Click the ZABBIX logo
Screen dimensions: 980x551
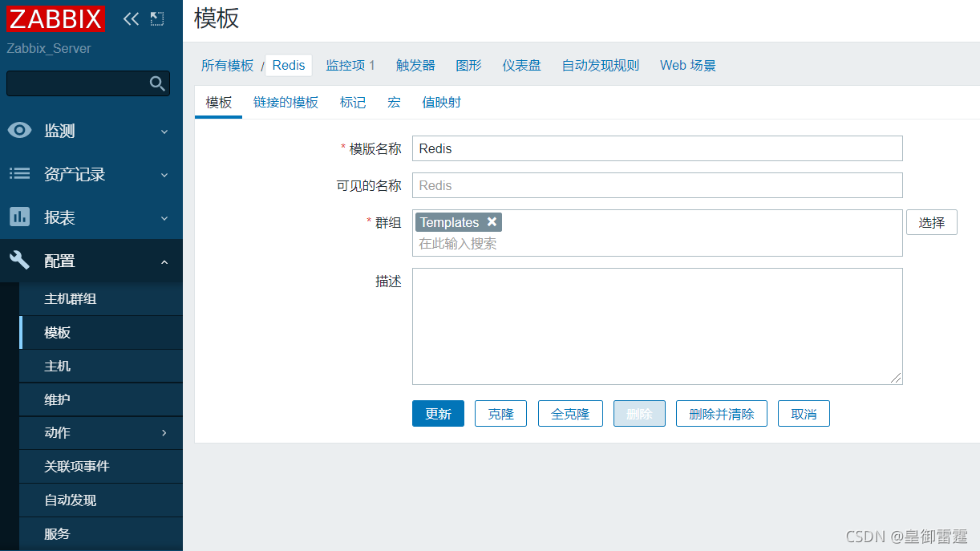click(55, 19)
